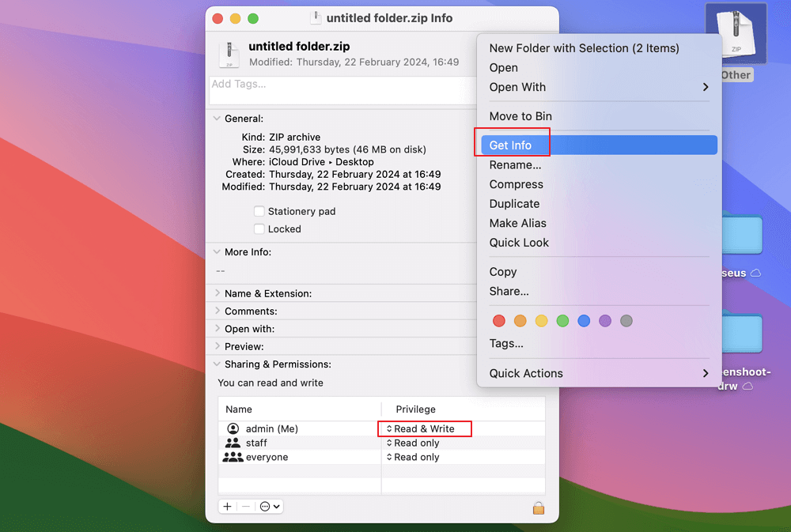This screenshot has height=532, width=791.
Task: Click the lock icon in Info window
Action: tap(538, 507)
